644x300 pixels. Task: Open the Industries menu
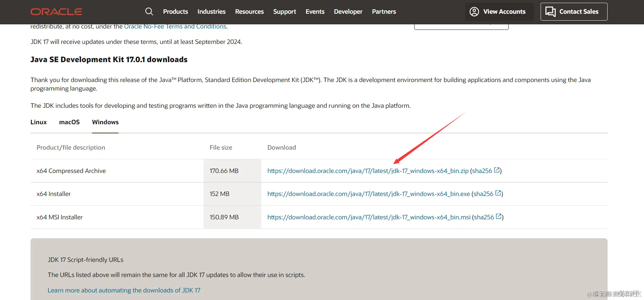(212, 12)
